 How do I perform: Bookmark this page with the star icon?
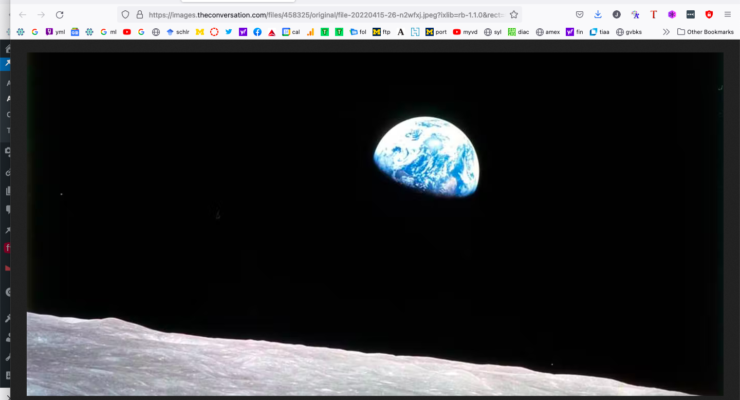[x=514, y=15]
